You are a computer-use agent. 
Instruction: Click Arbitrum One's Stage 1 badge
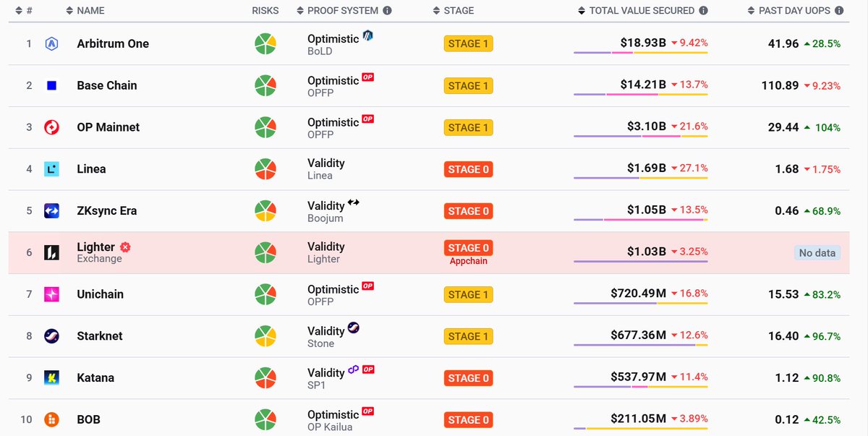tap(468, 43)
